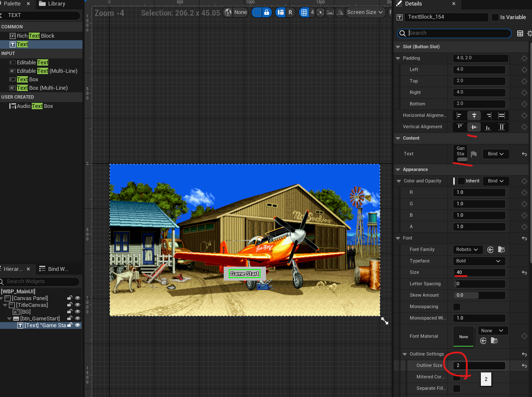Image resolution: width=532 pixels, height=397 pixels.
Task: Click the localization flag icon beside Text
Action: coord(474,154)
